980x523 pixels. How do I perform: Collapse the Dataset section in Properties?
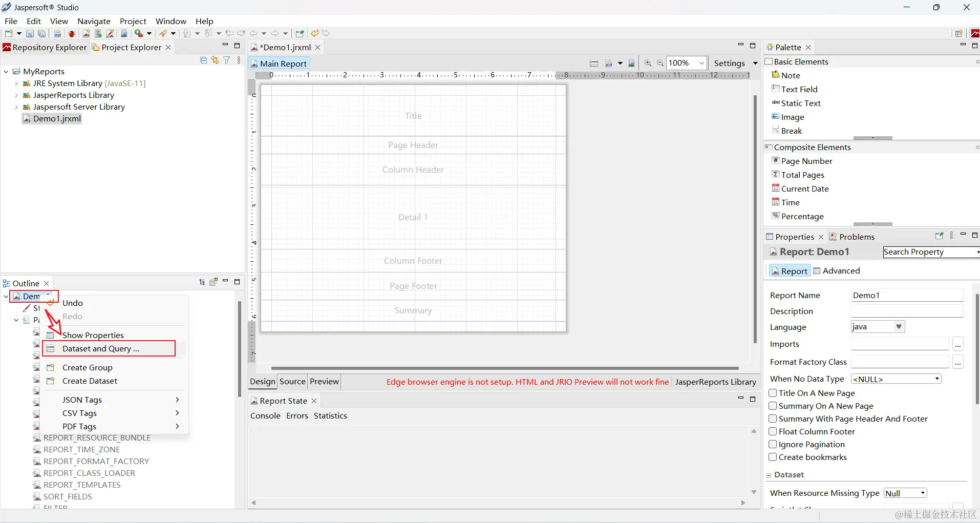click(769, 475)
